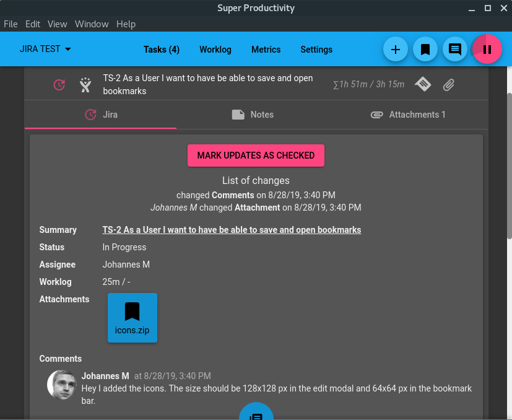
Task: Pause tracking with the pink pause button
Action: pos(487,50)
